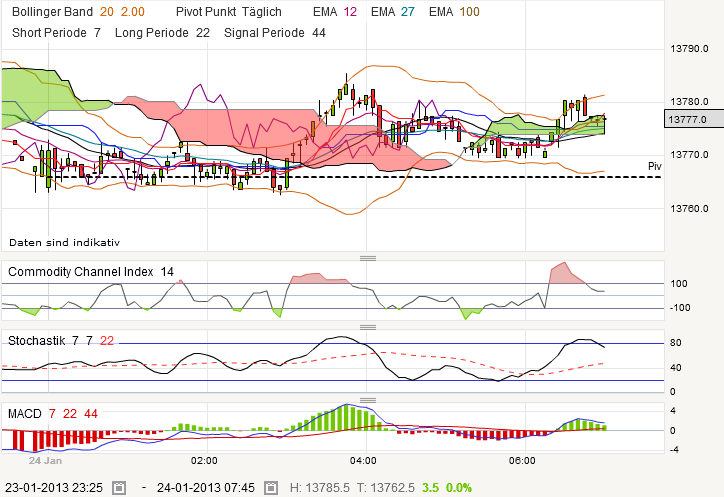Select the MACD 7 22 44 label

click(53, 413)
